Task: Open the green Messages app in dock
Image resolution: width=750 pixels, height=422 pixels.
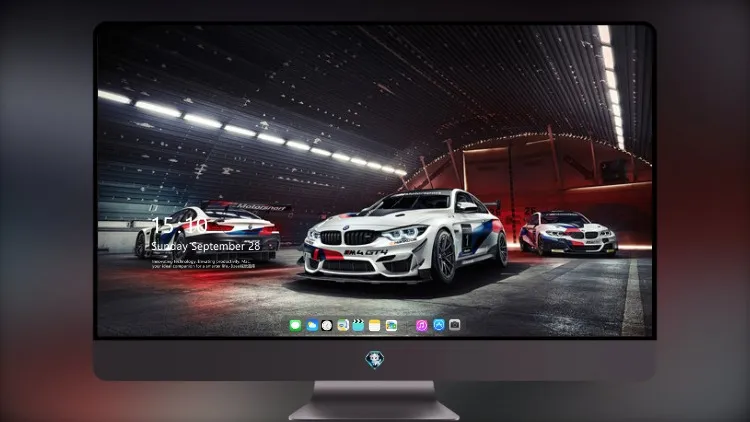Action: 295,325
